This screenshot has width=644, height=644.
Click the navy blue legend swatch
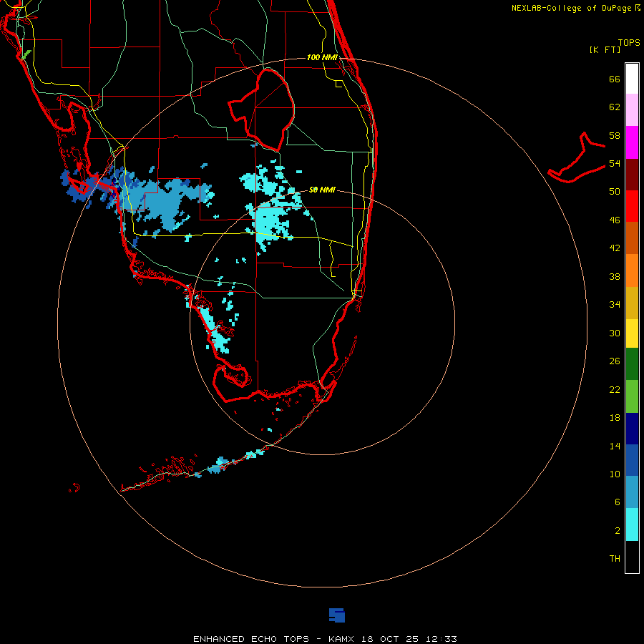(632, 429)
